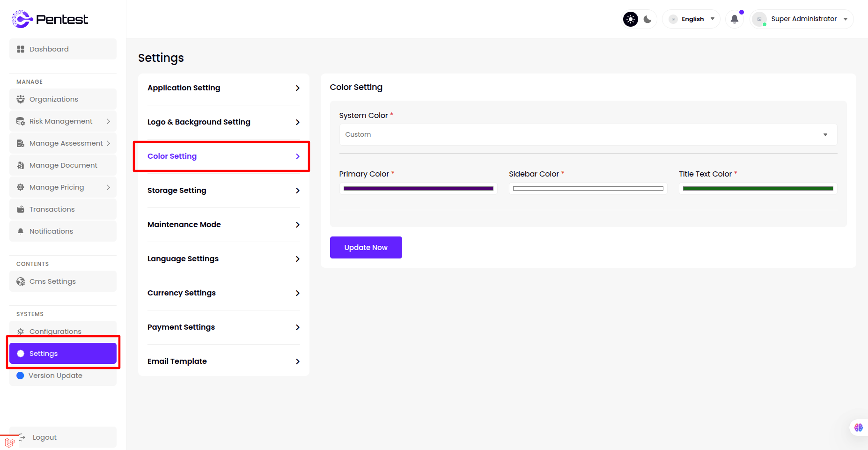Click the notification bell icon
This screenshot has width=868, height=450.
(734, 19)
